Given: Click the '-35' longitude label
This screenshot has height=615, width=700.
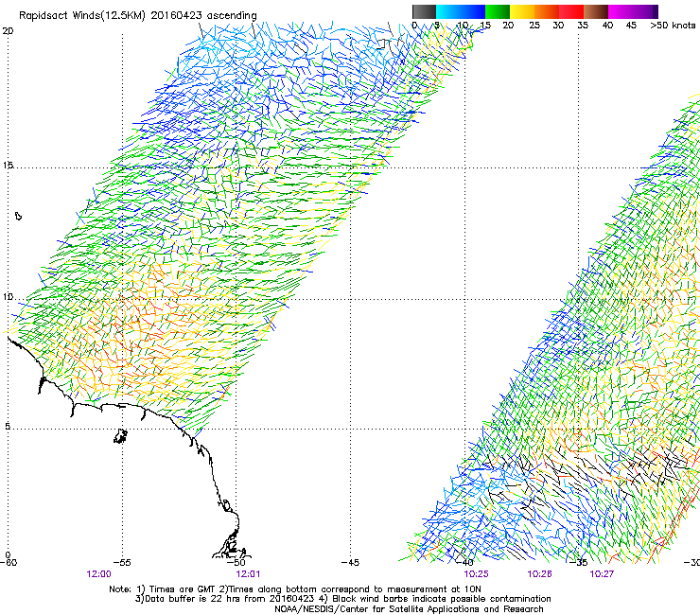Looking at the screenshot, I should coord(579,562).
